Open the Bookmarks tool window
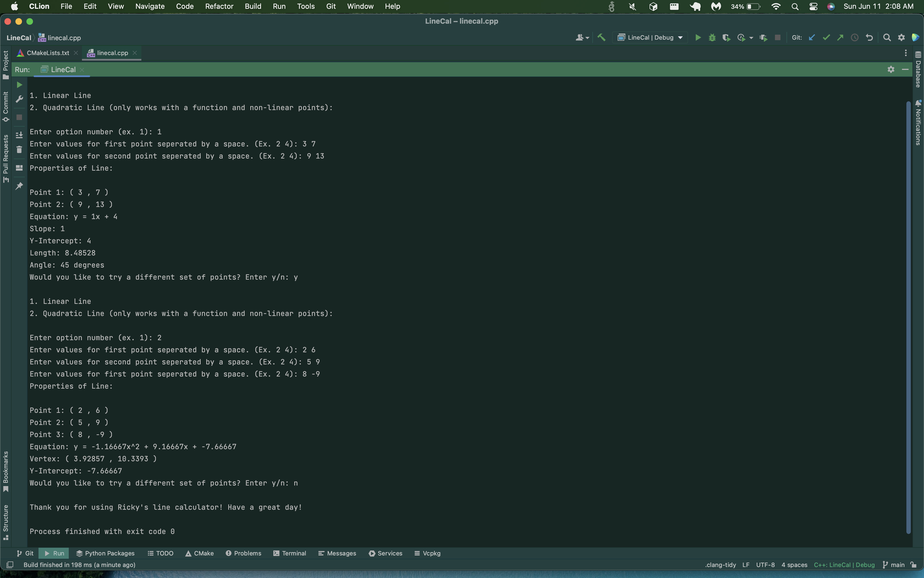Image resolution: width=924 pixels, height=578 pixels. 5,472
